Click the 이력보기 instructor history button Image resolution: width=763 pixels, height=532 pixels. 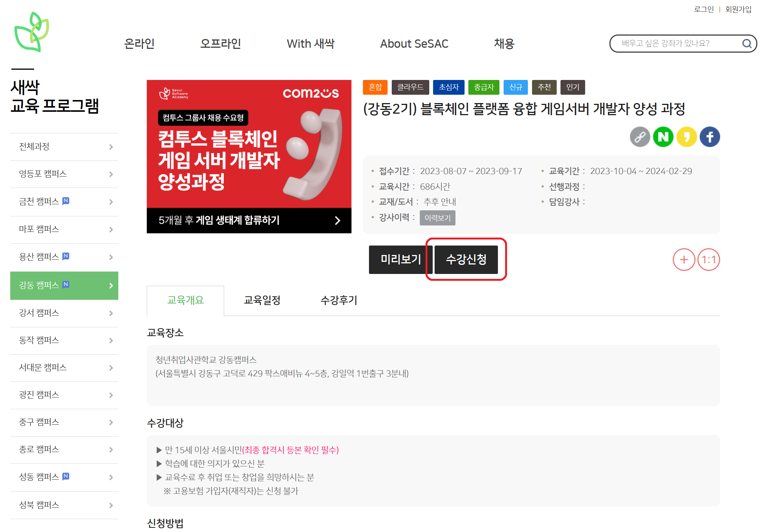click(437, 218)
